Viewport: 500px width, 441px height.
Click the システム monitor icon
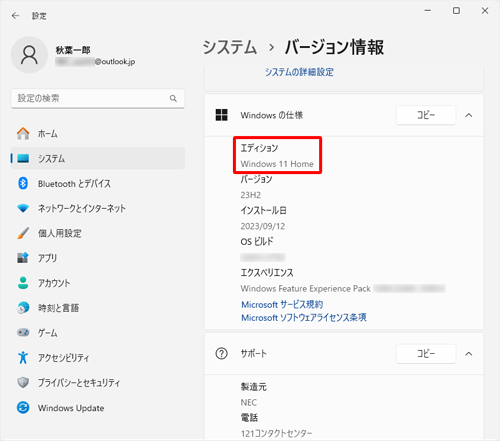[23, 158]
